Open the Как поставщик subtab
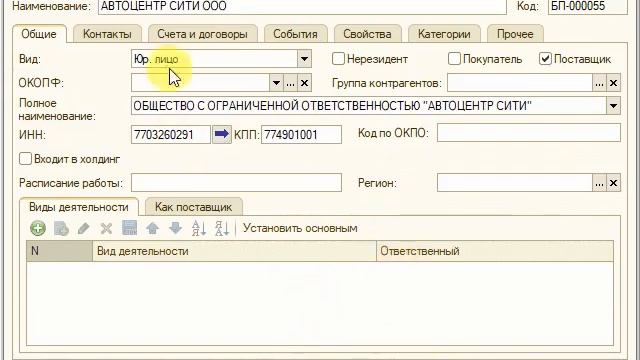The width and height of the screenshot is (640, 360). pyautogui.click(x=193, y=207)
